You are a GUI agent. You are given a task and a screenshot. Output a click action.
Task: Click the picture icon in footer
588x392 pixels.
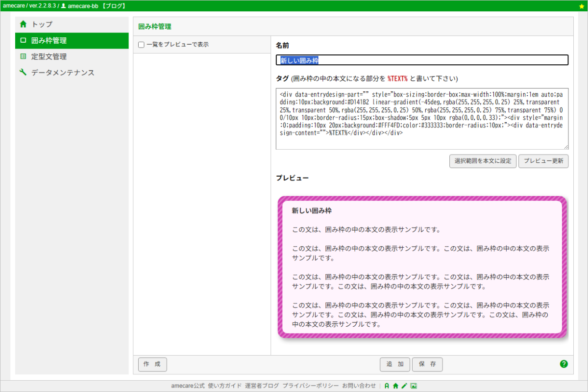414,386
